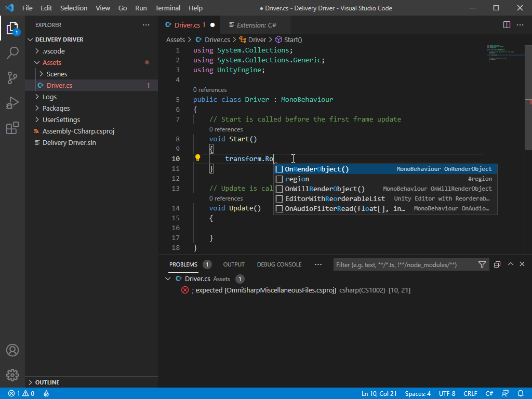Toggle the filter icon in the Problems panel
Viewport: 532px width, 399px height.
pyautogui.click(x=482, y=264)
